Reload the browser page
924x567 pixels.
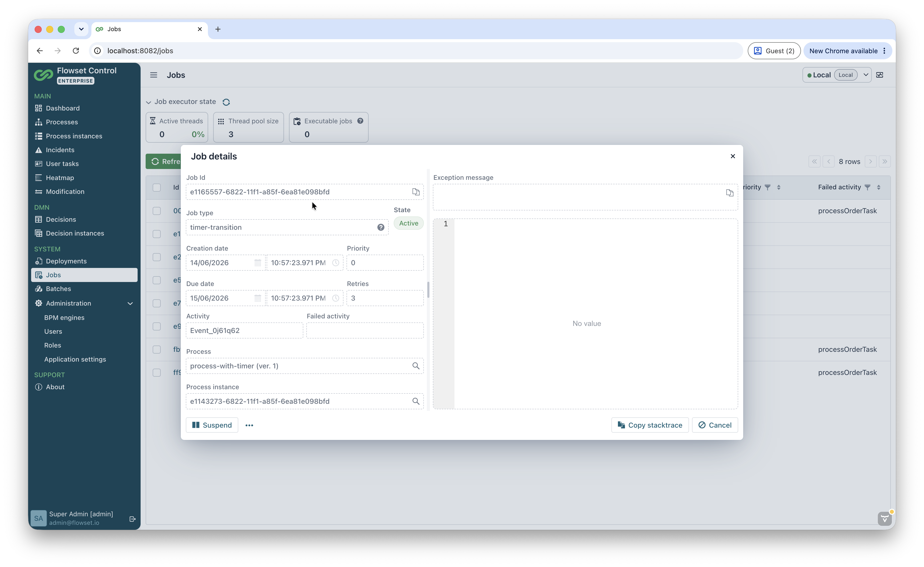point(76,51)
